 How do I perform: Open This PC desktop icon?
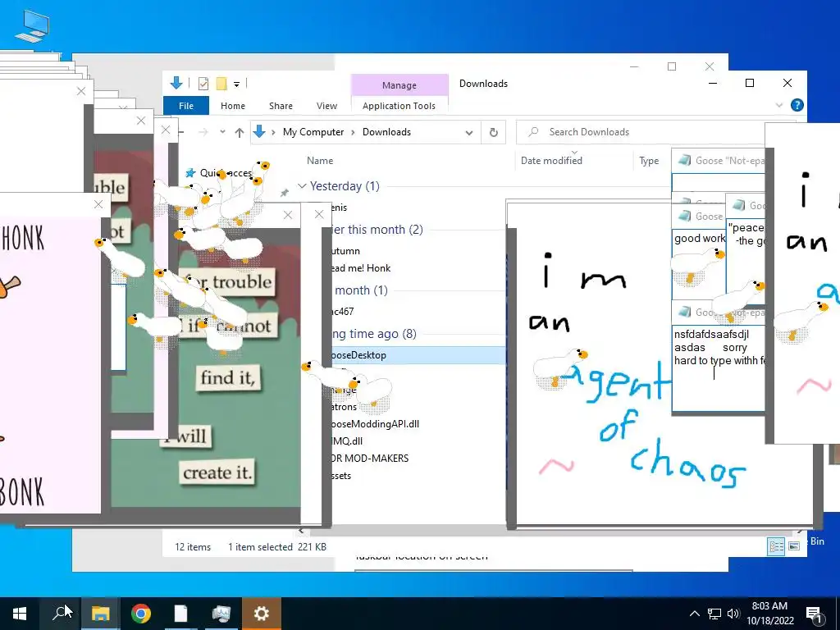(x=32, y=25)
